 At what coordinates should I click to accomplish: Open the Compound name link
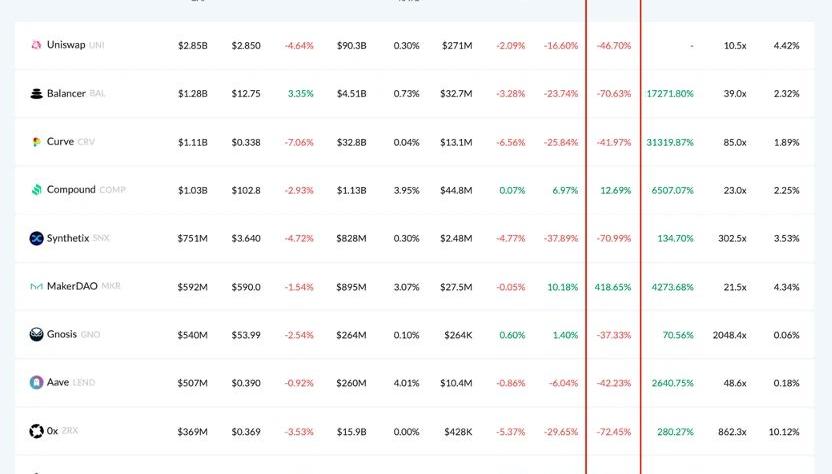[x=71, y=190]
